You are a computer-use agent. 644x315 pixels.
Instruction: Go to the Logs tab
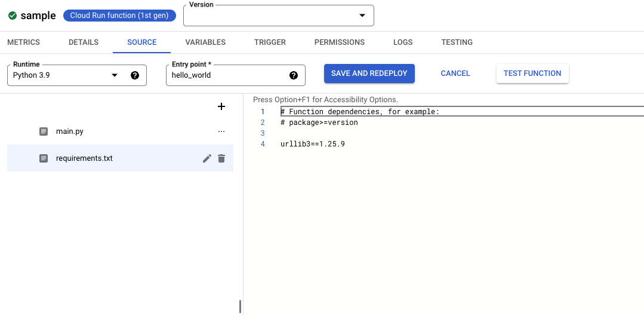point(403,42)
